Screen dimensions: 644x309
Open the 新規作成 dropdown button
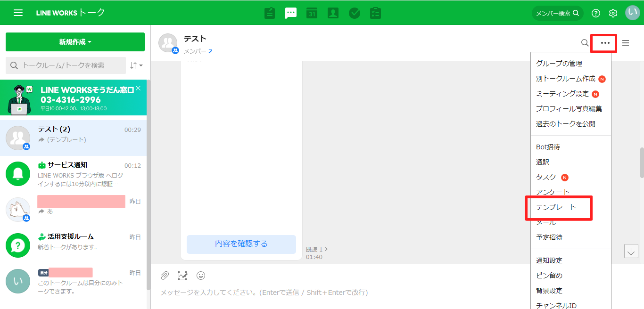point(75,42)
